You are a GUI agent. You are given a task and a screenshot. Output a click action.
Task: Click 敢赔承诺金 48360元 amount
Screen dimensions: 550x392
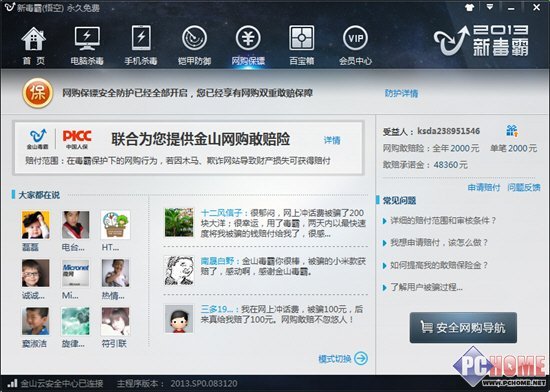point(450,164)
